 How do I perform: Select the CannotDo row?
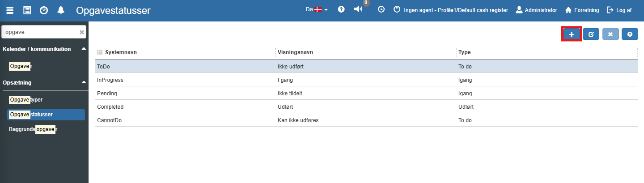tap(366, 120)
